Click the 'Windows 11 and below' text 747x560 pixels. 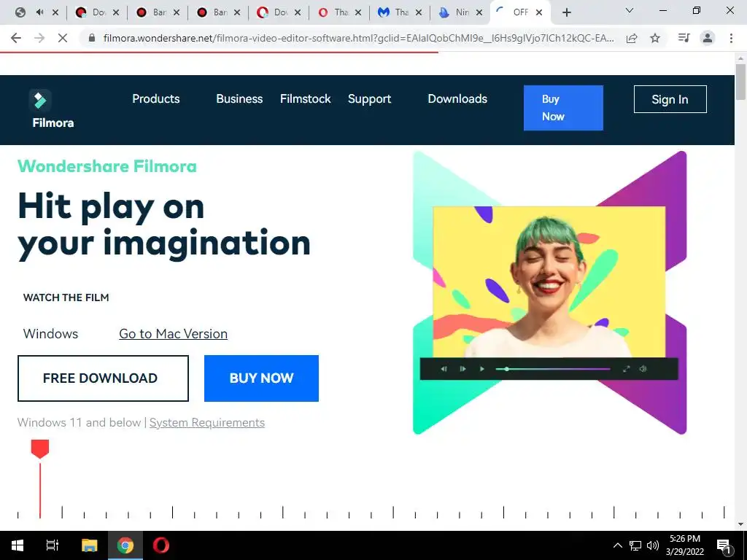[x=79, y=422]
